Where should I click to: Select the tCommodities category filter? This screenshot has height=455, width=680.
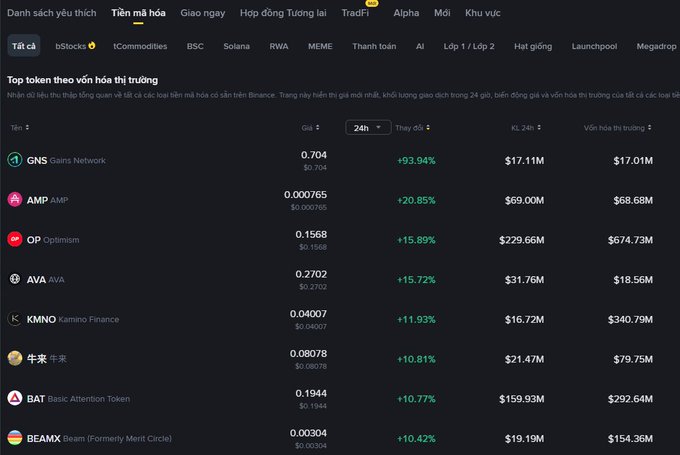pos(140,46)
